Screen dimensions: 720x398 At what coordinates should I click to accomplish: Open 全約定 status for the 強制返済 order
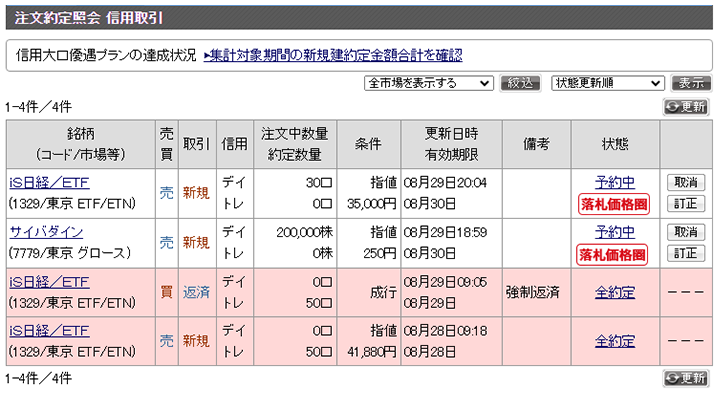coord(615,292)
